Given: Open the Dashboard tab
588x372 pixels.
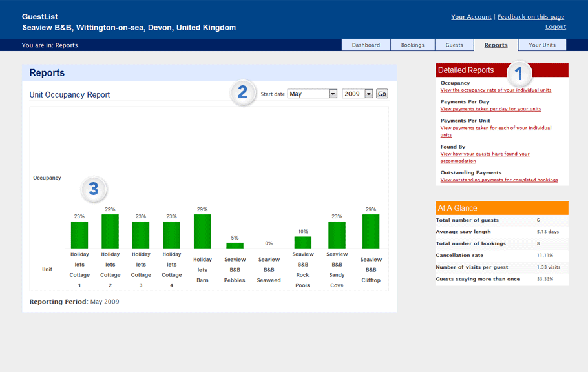Looking at the screenshot, I should [366, 45].
